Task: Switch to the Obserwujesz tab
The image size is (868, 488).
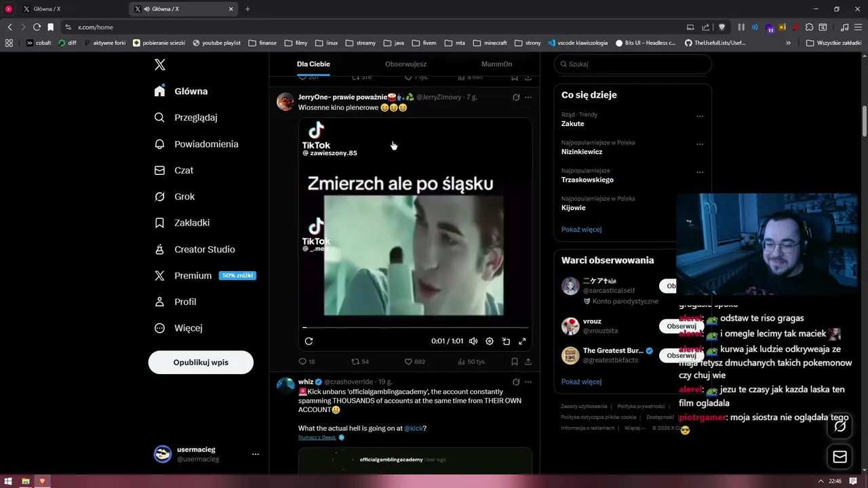Action: coord(406,64)
